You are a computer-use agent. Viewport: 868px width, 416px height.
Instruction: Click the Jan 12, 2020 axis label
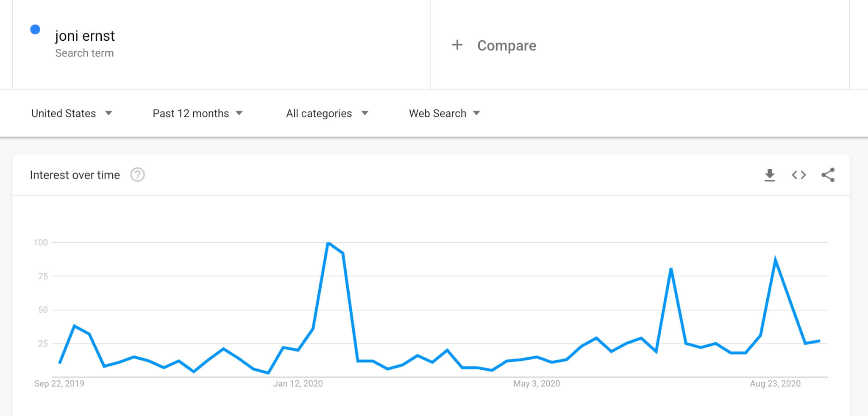click(x=298, y=384)
